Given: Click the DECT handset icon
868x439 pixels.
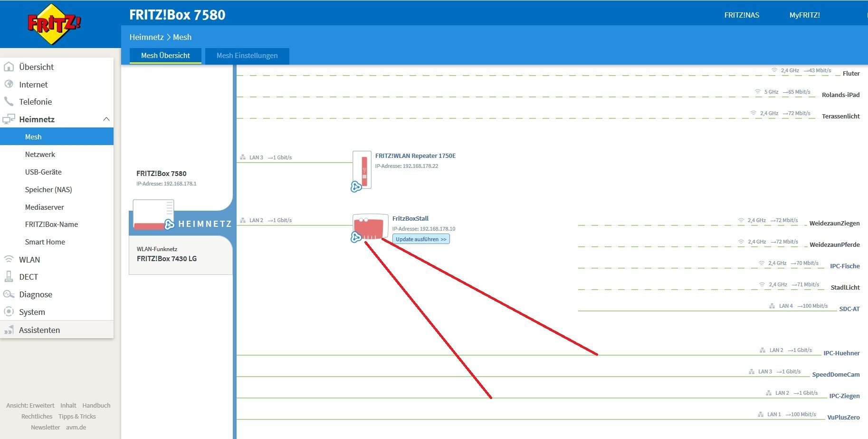Looking at the screenshot, I should pyautogui.click(x=9, y=276).
